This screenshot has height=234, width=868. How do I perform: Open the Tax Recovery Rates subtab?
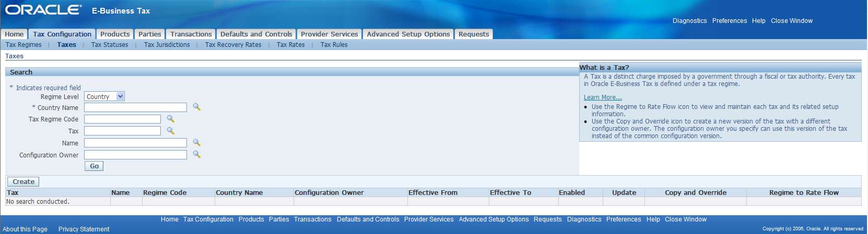pyautogui.click(x=233, y=45)
